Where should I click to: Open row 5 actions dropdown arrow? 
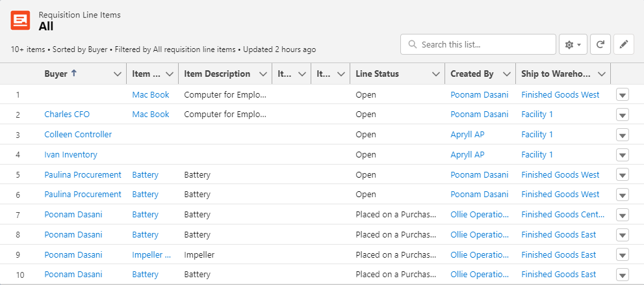622,175
